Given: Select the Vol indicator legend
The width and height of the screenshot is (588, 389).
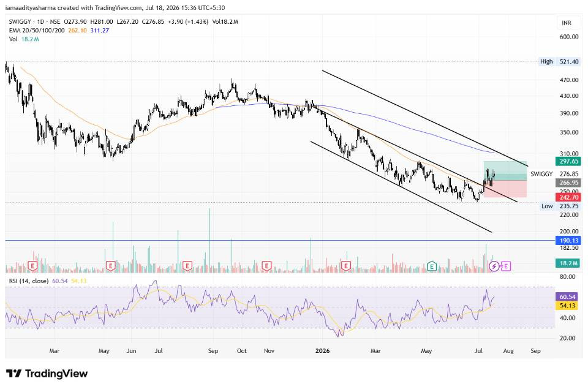Looking at the screenshot, I should pyautogui.click(x=13, y=39).
